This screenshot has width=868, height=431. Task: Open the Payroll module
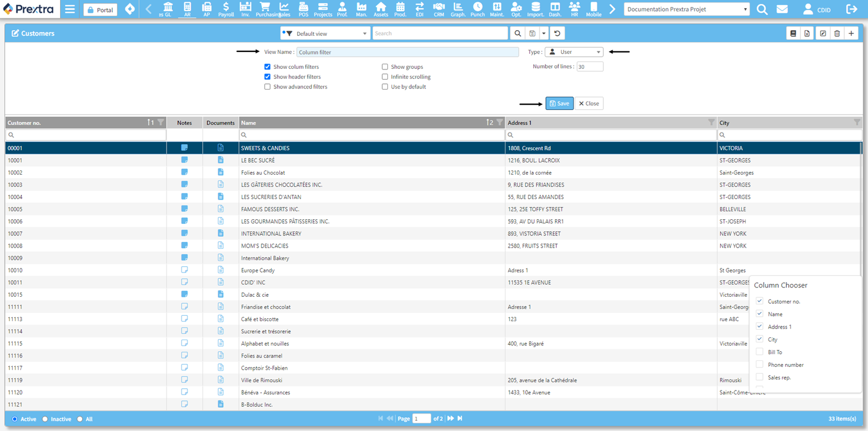[226, 9]
